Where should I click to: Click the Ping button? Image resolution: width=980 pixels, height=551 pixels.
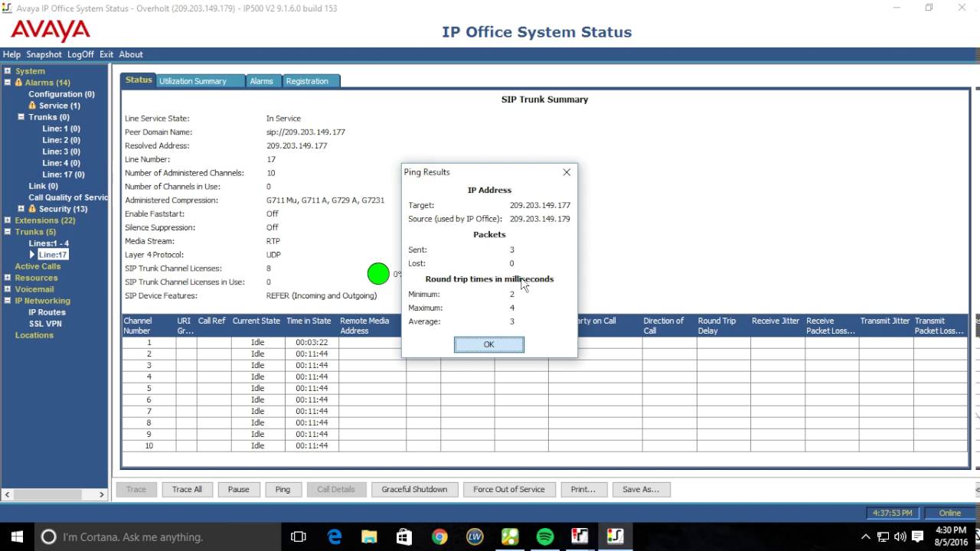pyautogui.click(x=283, y=489)
